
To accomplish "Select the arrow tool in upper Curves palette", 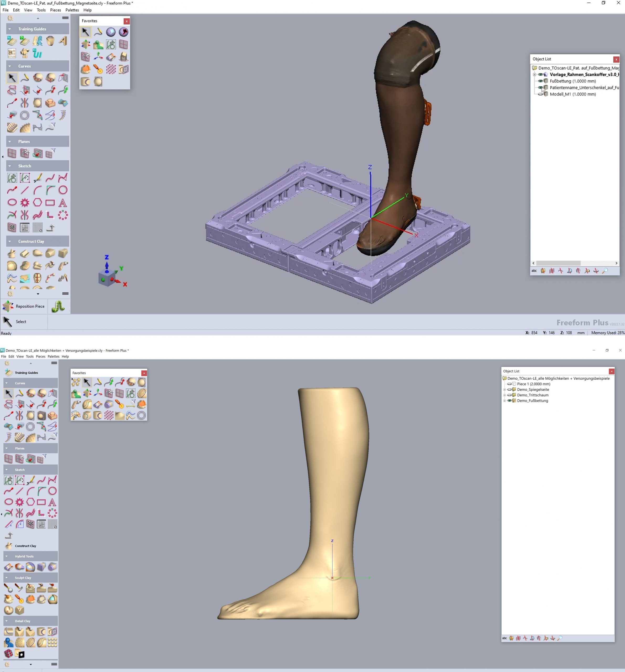I will pos(12,78).
